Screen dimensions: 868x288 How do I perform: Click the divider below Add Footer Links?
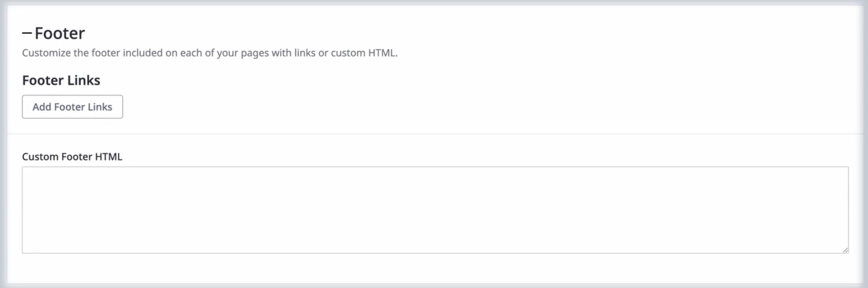pyautogui.click(x=435, y=134)
